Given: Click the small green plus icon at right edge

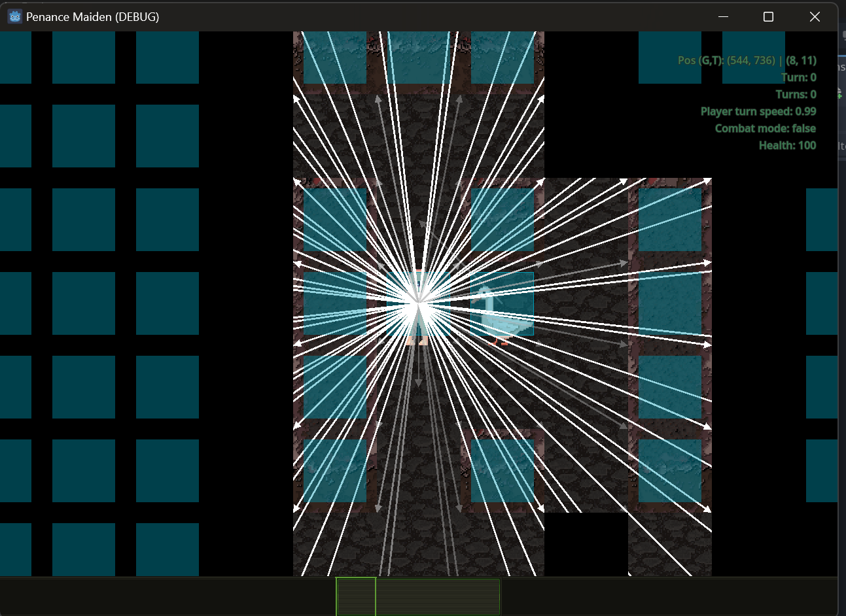Looking at the screenshot, I should click(x=841, y=94).
